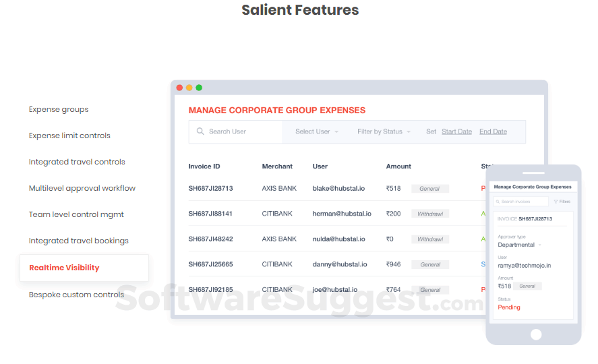This screenshot has width=598, height=364.
Task: Select the Team level control mgmt tab
Action: coord(76,214)
